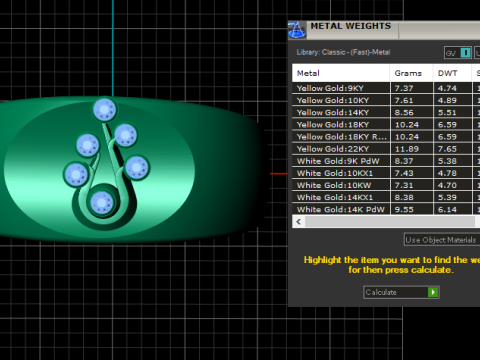Select the large bottom gemstone in bezel
480x360 pixels.
101,203
